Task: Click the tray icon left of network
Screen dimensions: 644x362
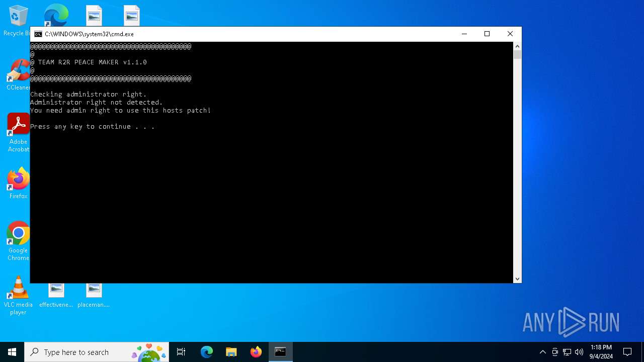Action: point(555,352)
